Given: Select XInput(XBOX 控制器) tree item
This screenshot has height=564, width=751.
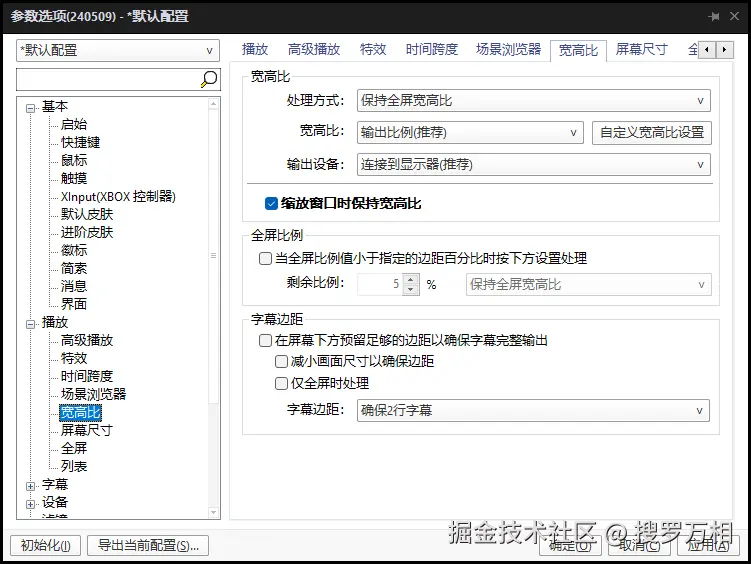Looking at the screenshot, I should click(x=118, y=196).
